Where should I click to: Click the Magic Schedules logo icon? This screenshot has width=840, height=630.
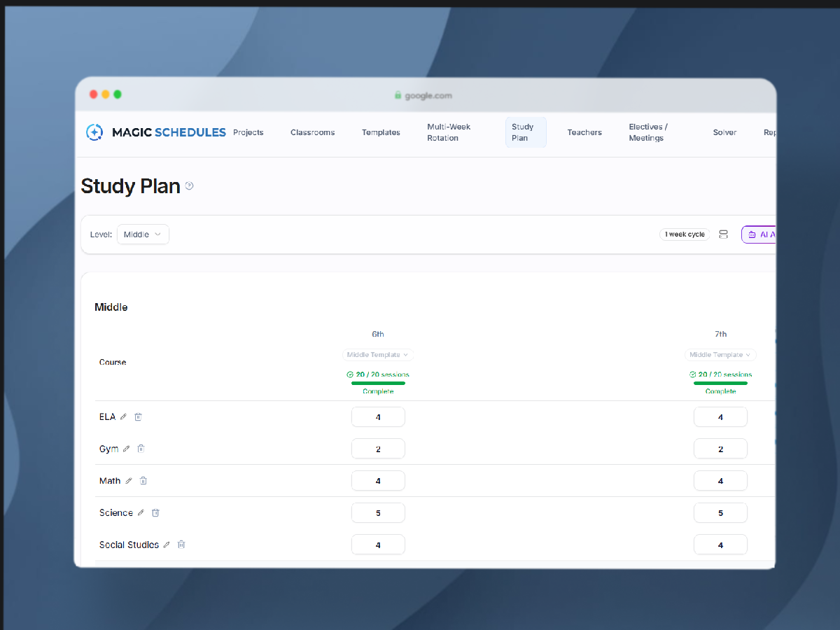[94, 132]
